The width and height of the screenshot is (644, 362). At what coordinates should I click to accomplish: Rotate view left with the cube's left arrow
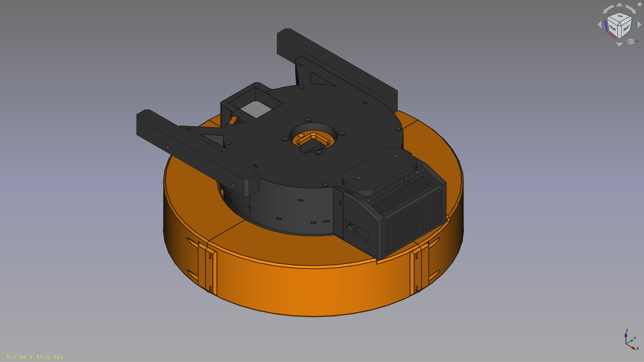coord(600,24)
